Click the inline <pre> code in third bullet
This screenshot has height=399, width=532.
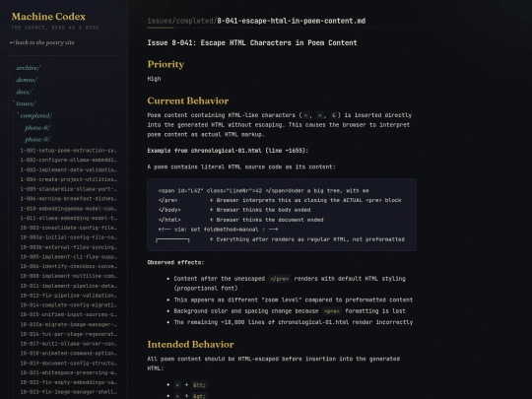pyautogui.click(x=332, y=311)
